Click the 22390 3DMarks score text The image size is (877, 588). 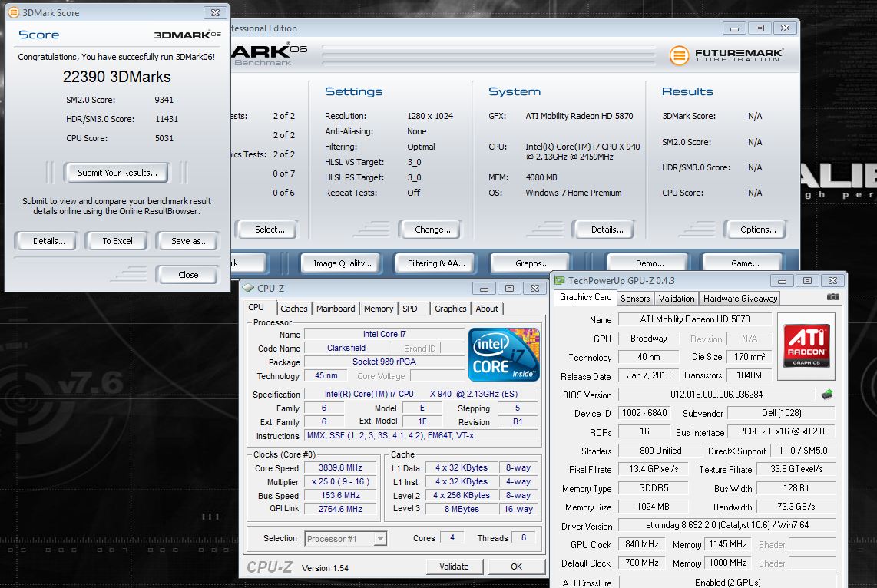[x=117, y=77]
